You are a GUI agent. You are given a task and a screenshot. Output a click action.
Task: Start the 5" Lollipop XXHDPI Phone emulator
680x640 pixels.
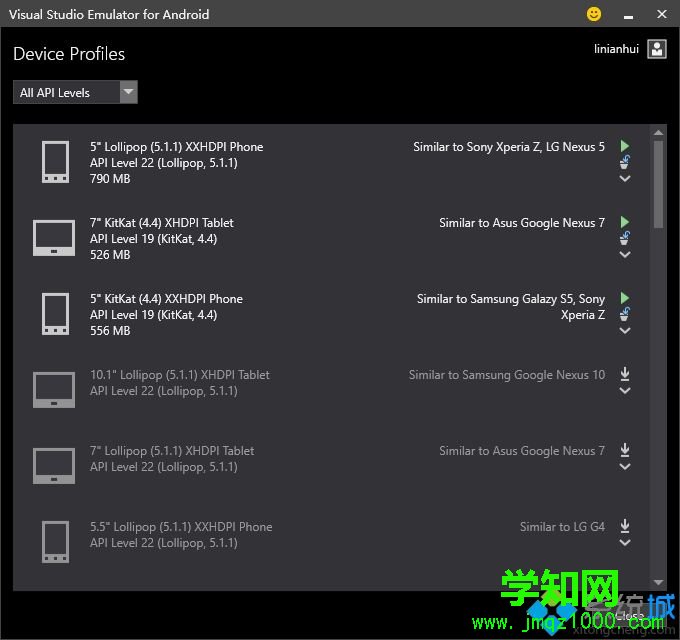tap(624, 146)
